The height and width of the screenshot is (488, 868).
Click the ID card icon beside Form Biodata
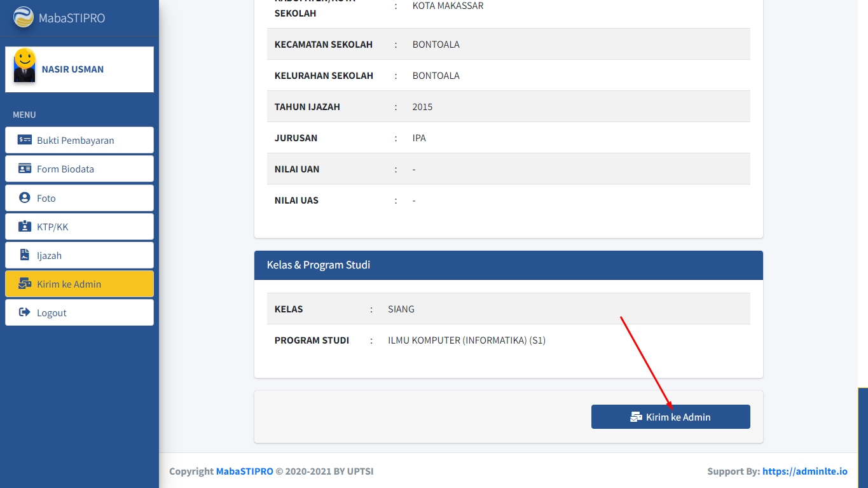[25, 169]
